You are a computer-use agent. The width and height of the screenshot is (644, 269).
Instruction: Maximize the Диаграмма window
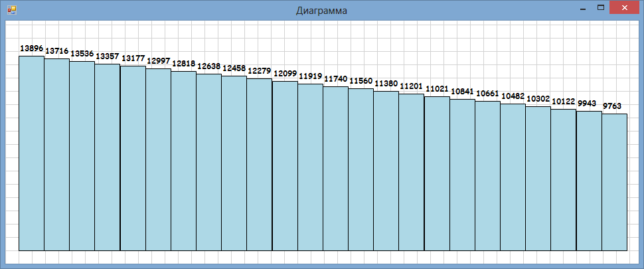[600, 8]
